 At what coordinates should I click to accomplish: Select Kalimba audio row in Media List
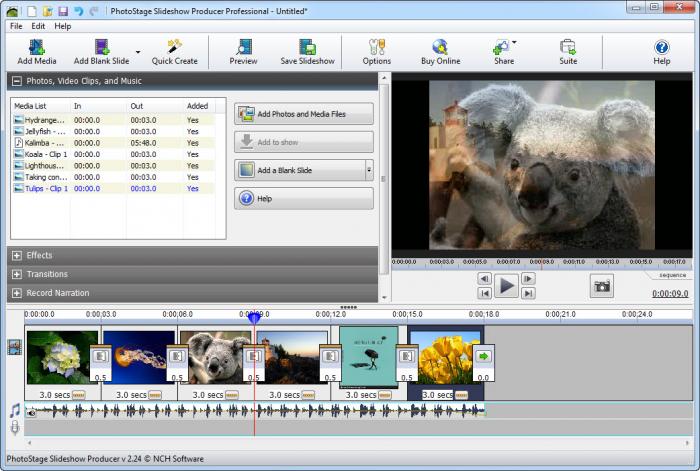point(114,143)
